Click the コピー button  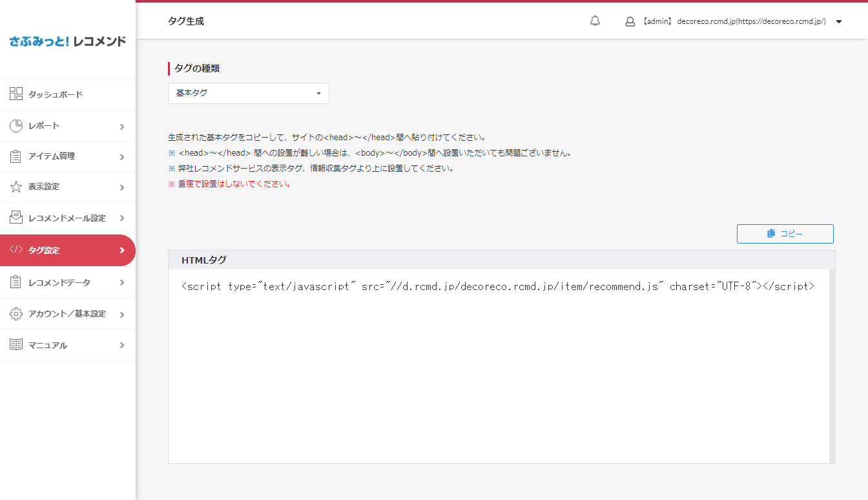click(x=785, y=234)
